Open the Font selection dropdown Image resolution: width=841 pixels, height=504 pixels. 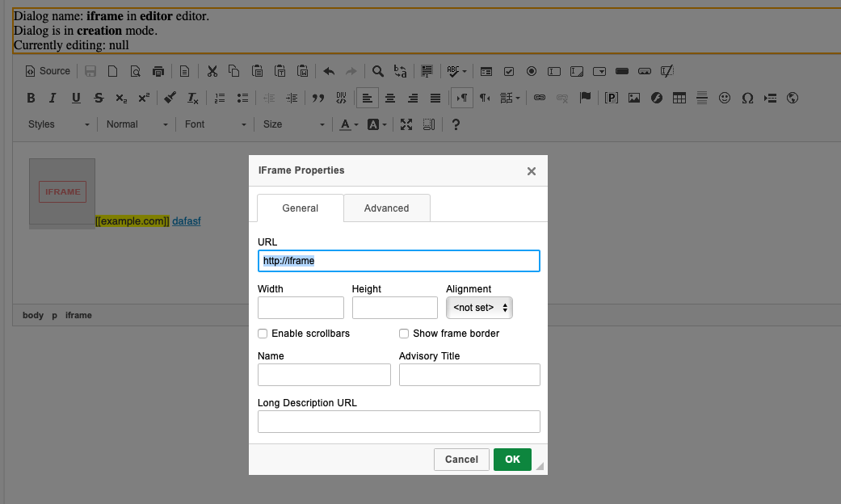pyautogui.click(x=214, y=124)
